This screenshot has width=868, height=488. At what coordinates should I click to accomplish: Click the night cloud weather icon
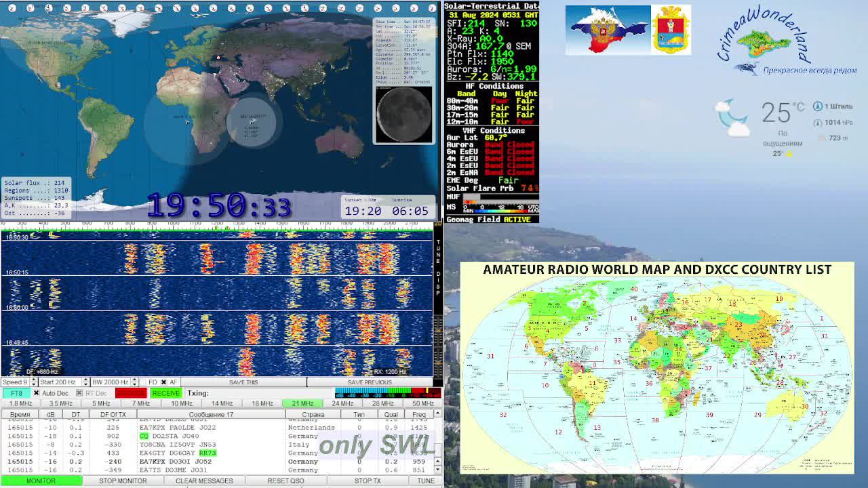click(x=733, y=117)
